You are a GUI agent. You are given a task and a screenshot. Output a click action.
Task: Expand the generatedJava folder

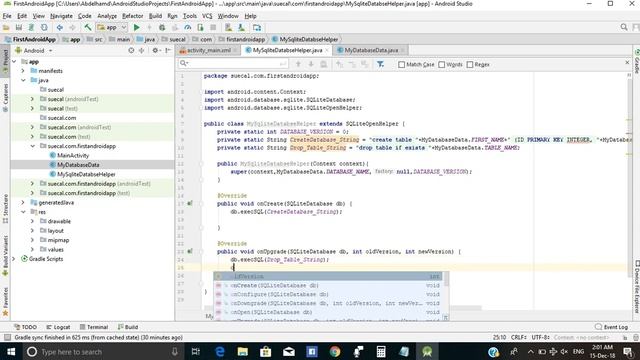[23, 202]
